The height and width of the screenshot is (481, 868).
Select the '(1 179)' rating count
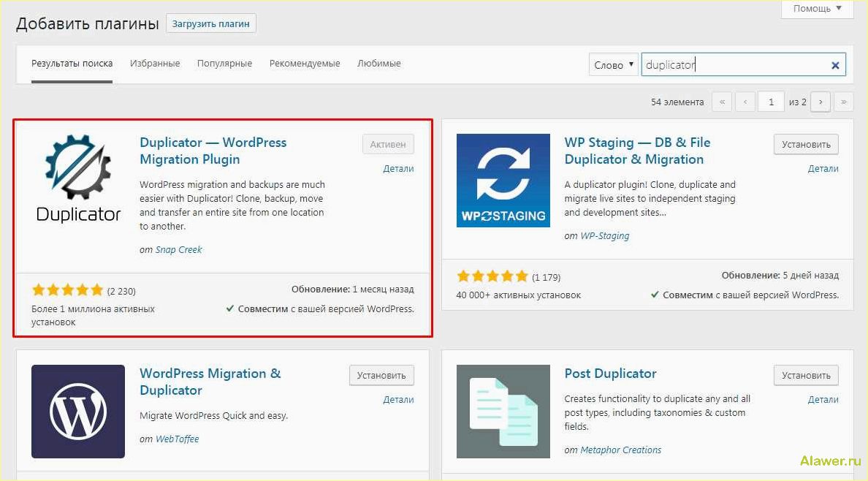tap(547, 277)
